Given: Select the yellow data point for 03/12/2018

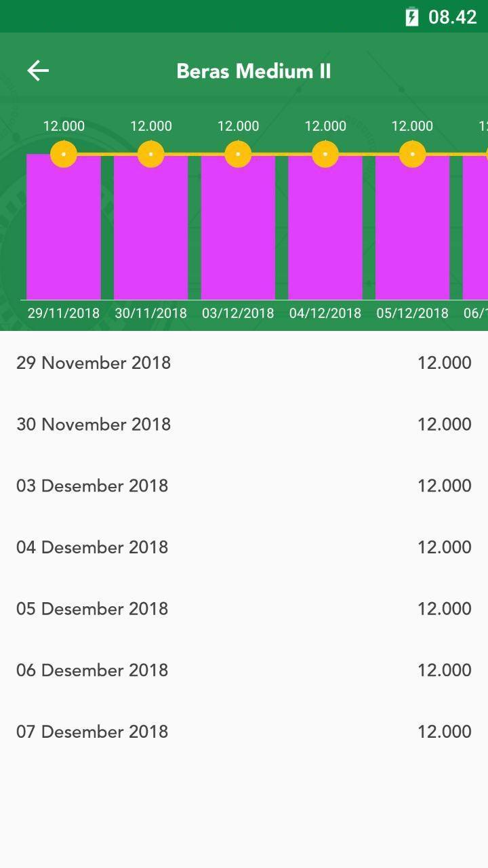Looking at the screenshot, I should tap(238, 154).
